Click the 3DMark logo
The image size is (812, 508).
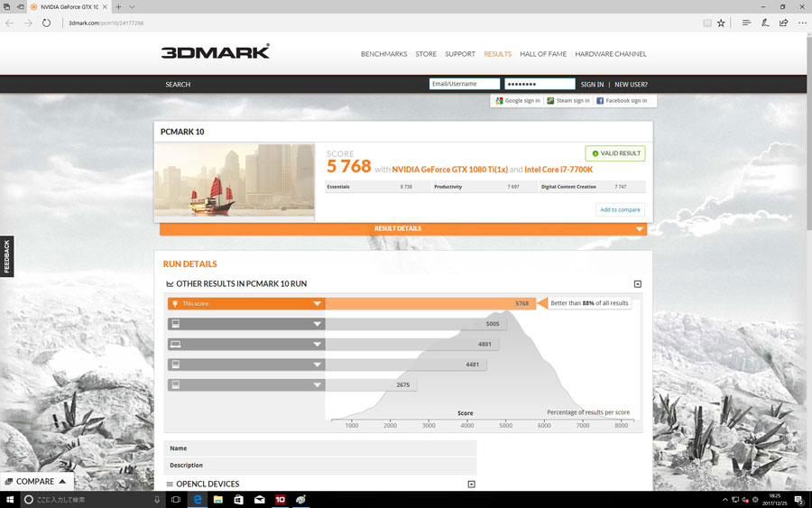216,51
